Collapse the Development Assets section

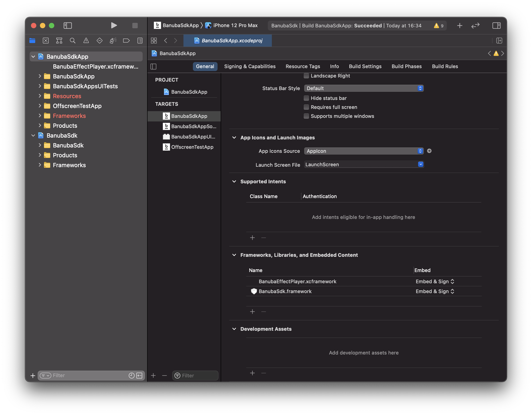tap(234, 329)
